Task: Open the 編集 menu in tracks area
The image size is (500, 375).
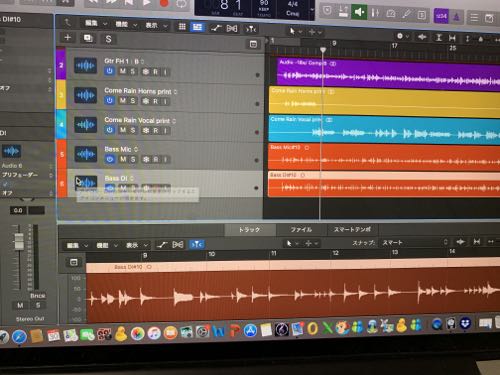Action: click(x=95, y=23)
